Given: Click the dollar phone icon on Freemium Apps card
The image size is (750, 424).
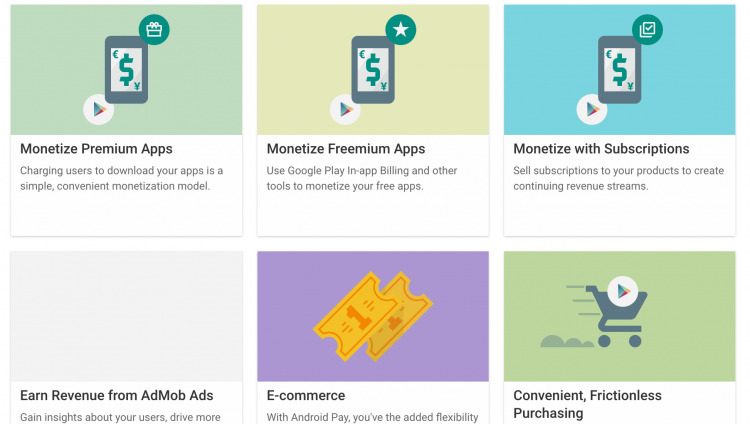Looking at the screenshot, I should coord(373,70).
